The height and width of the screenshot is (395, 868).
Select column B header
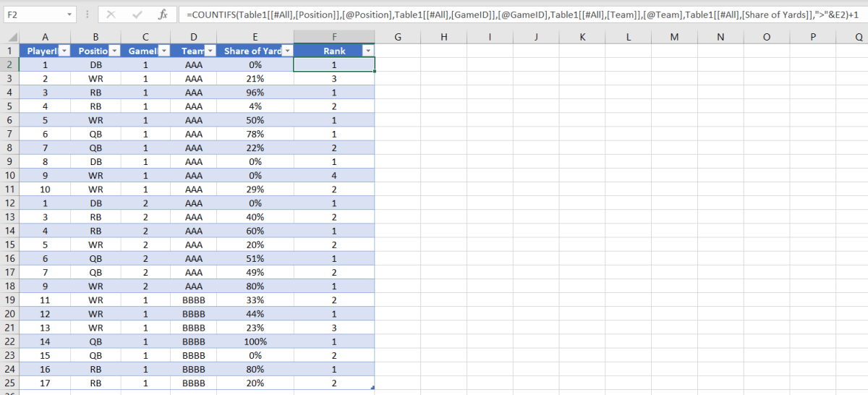coord(96,37)
